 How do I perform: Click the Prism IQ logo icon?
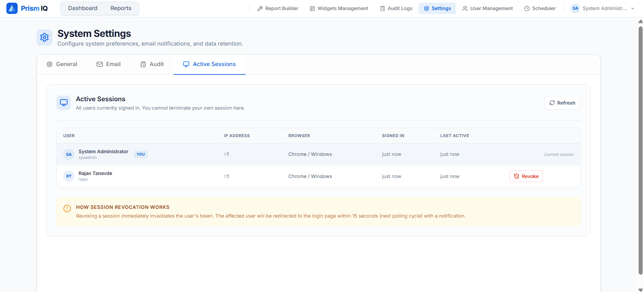coord(12,8)
